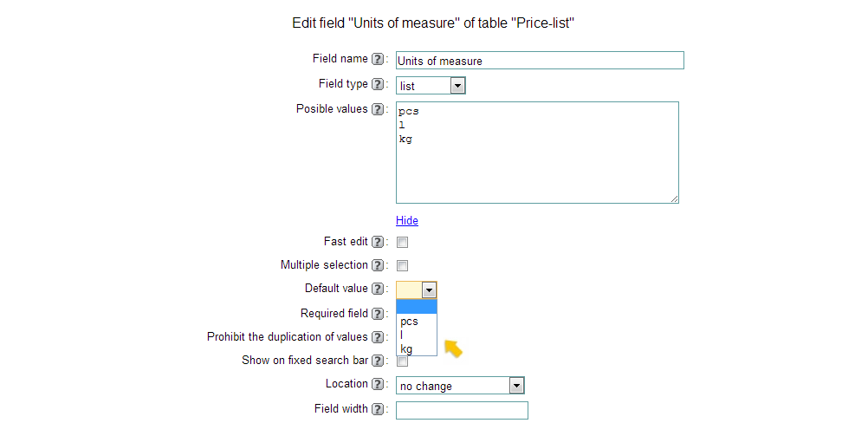Open help for Prohibit the duplication of values
The width and height of the screenshot is (868, 423).
377,337
